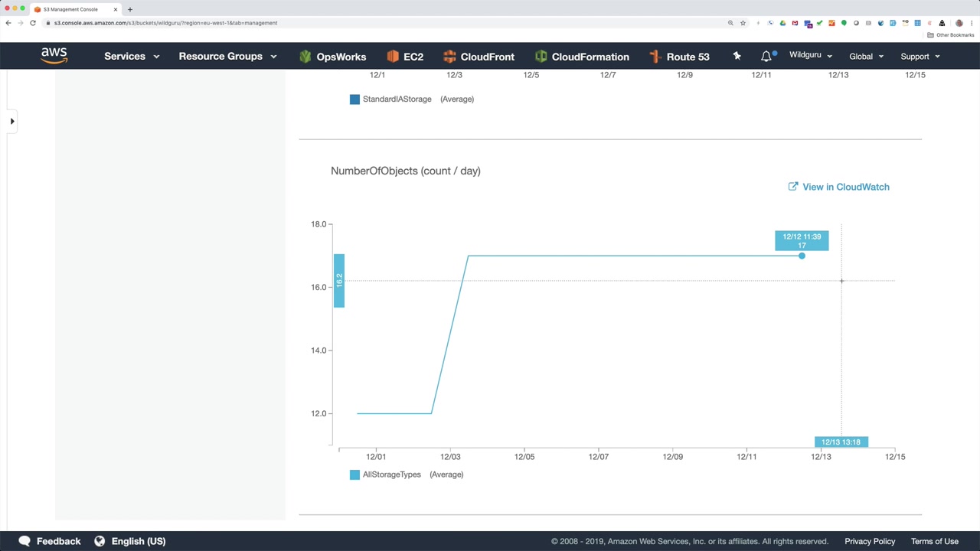Click the pin shortcuts icon
This screenshot has height=551, width=980.
coord(737,56)
